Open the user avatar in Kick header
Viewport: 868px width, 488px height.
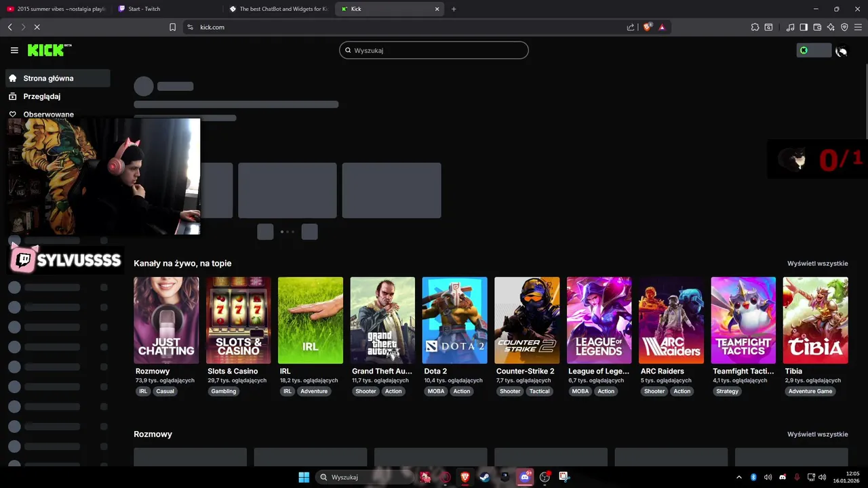pos(842,51)
